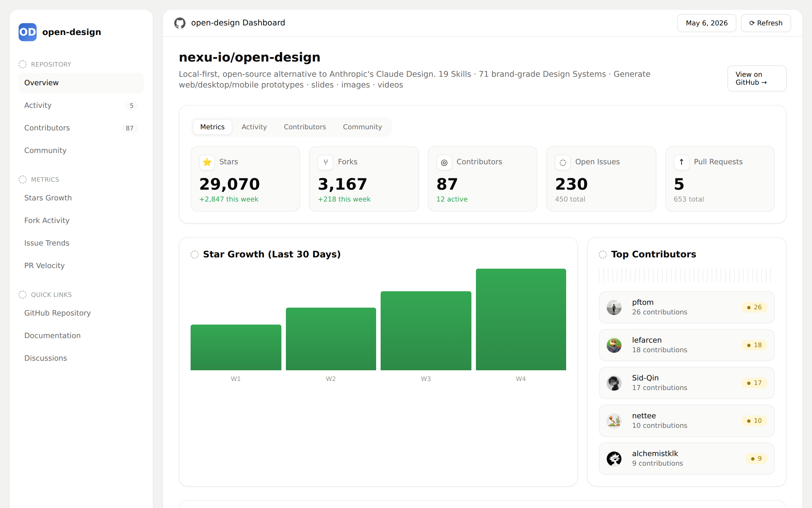Open Sid-Qin's avatar
Image resolution: width=812 pixels, height=508 pixels.
(x=614, y=383)
